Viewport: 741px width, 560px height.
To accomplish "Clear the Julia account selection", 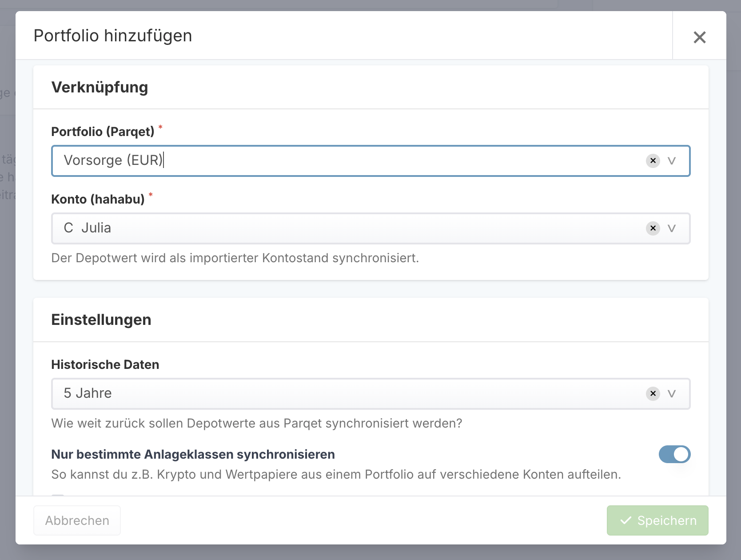I will coord(653,228).
